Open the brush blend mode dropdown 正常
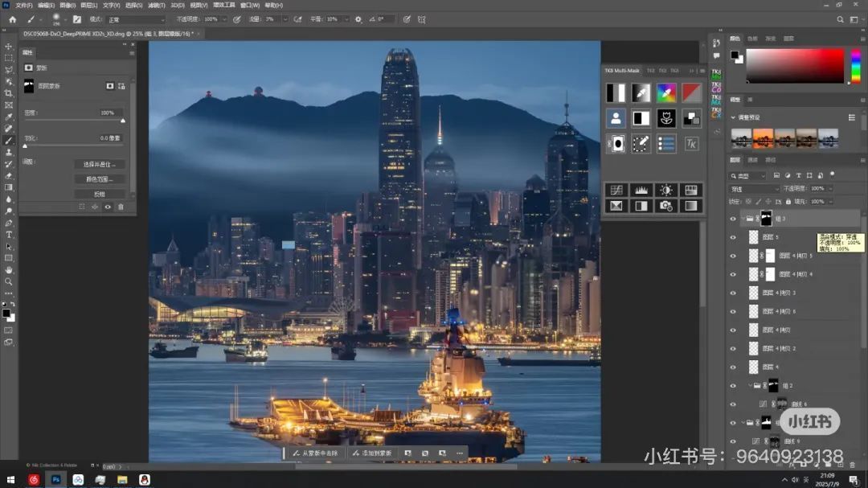Viewport: 868px width, 488px height. (x=137, y=19)
